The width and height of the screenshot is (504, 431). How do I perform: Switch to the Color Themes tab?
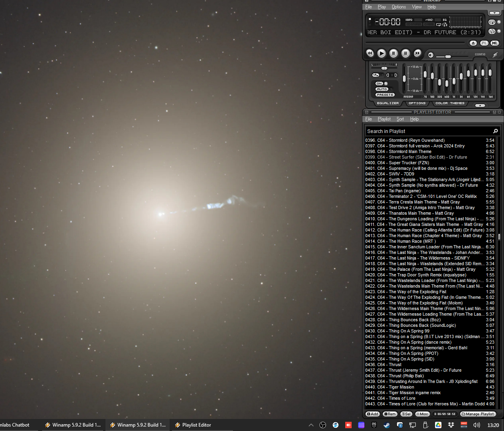450,103
